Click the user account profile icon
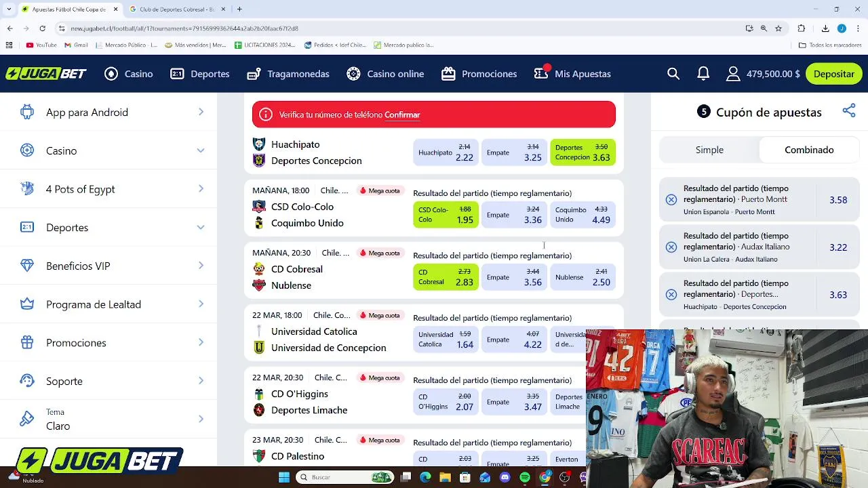Screen dimensions: 868x488 tap(733, 74)
